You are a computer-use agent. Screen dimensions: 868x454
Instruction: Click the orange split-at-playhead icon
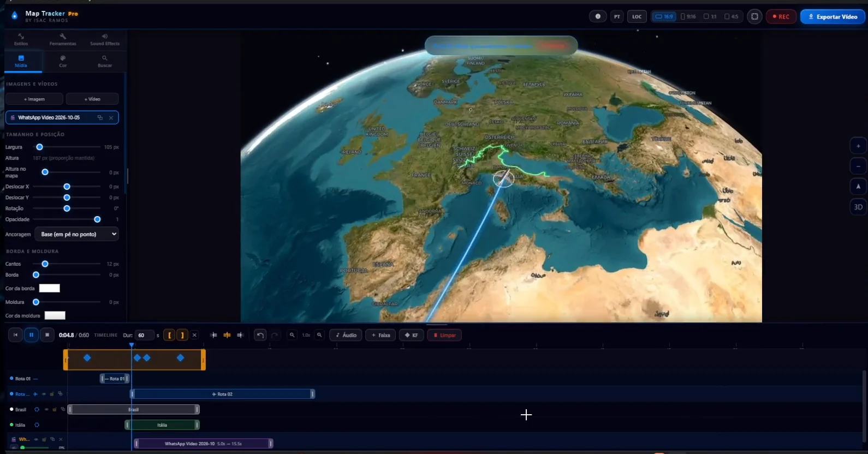point(227,335)
